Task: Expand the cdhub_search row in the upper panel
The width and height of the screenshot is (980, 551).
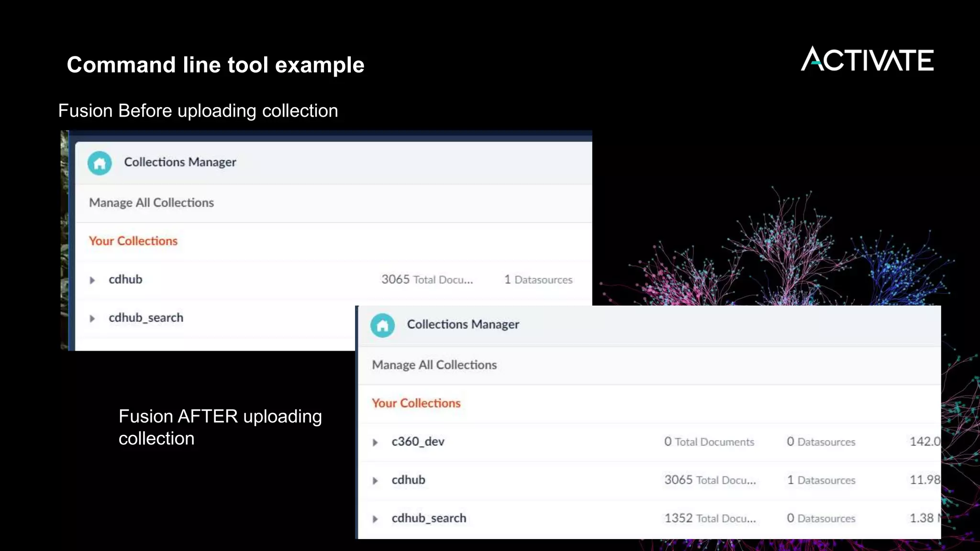Action: point(92,319)
